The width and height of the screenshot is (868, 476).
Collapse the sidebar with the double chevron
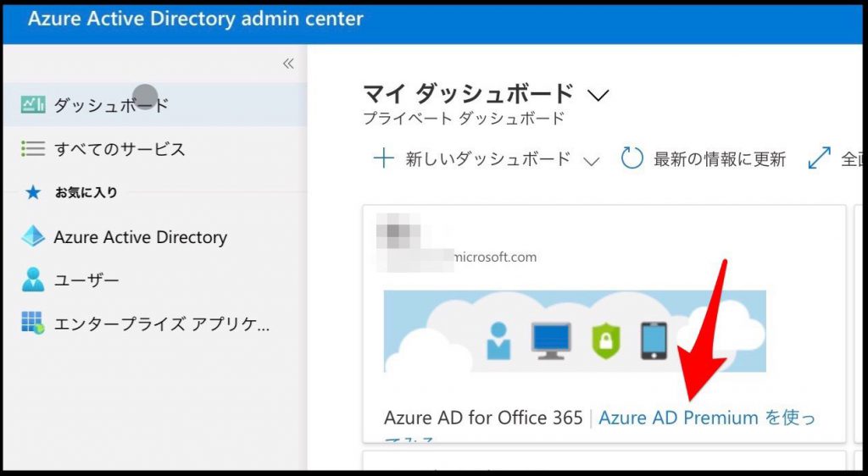tap(288, 64)
